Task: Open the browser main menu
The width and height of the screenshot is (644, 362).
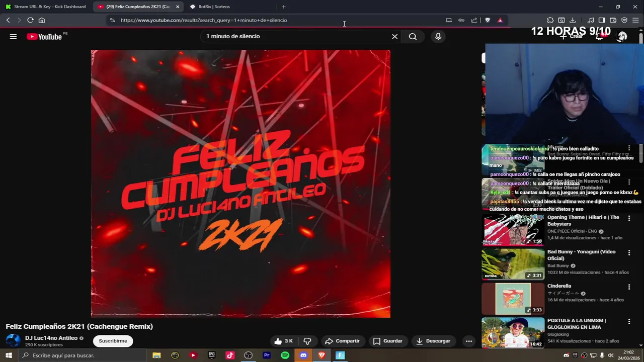Action: pyautogui.click(x=635, y=20)
